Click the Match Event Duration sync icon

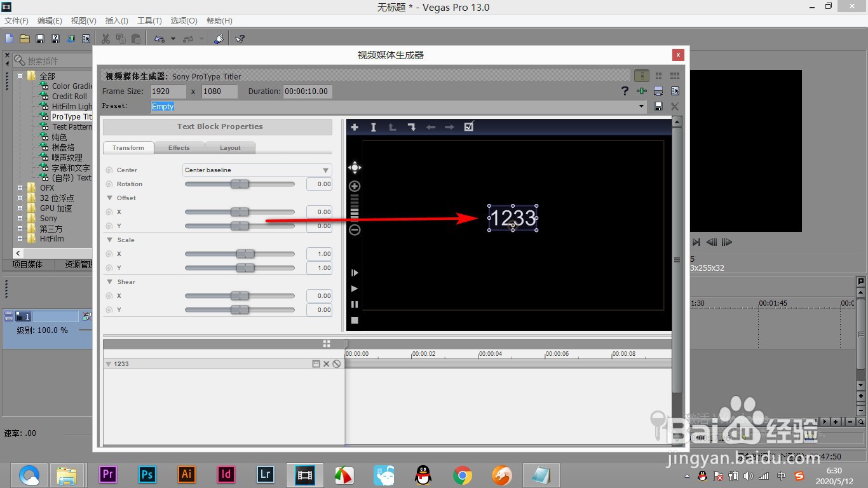pyautogui.click(x=642, y=91)
